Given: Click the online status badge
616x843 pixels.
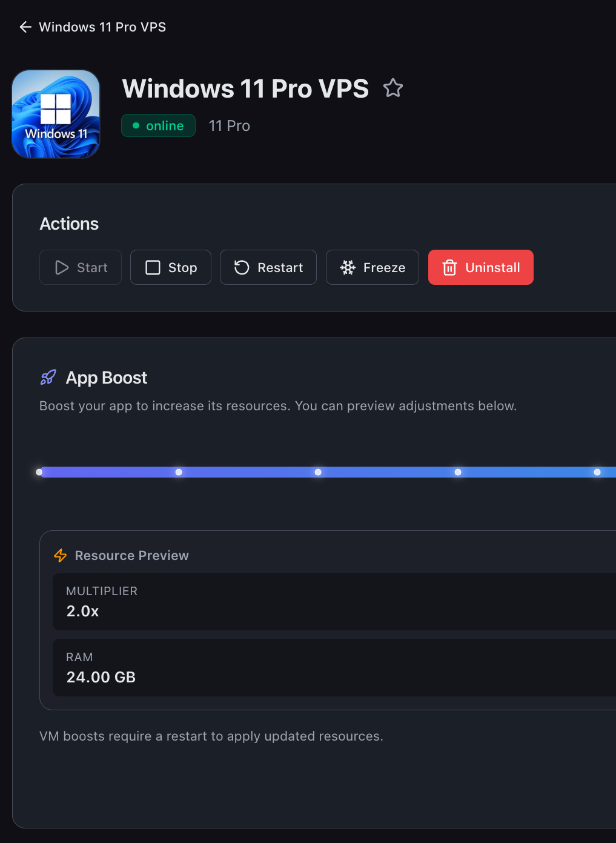Looking at the screenshot, I should (x=158, y=125).
